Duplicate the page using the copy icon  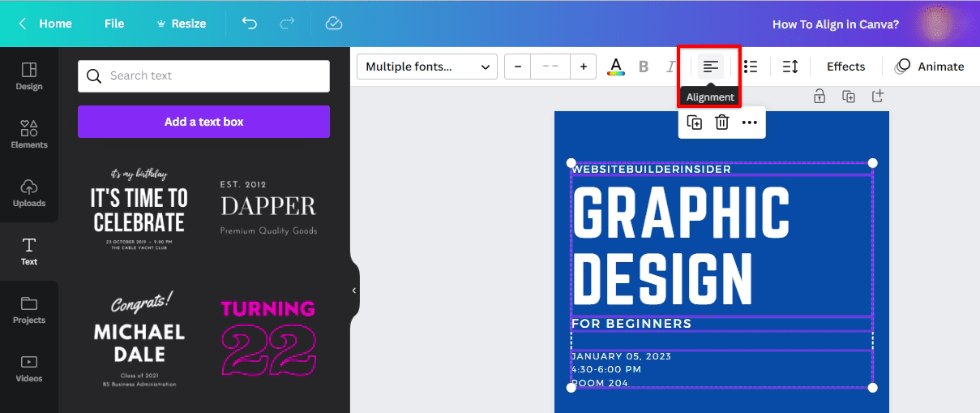[x=849, y=97]
